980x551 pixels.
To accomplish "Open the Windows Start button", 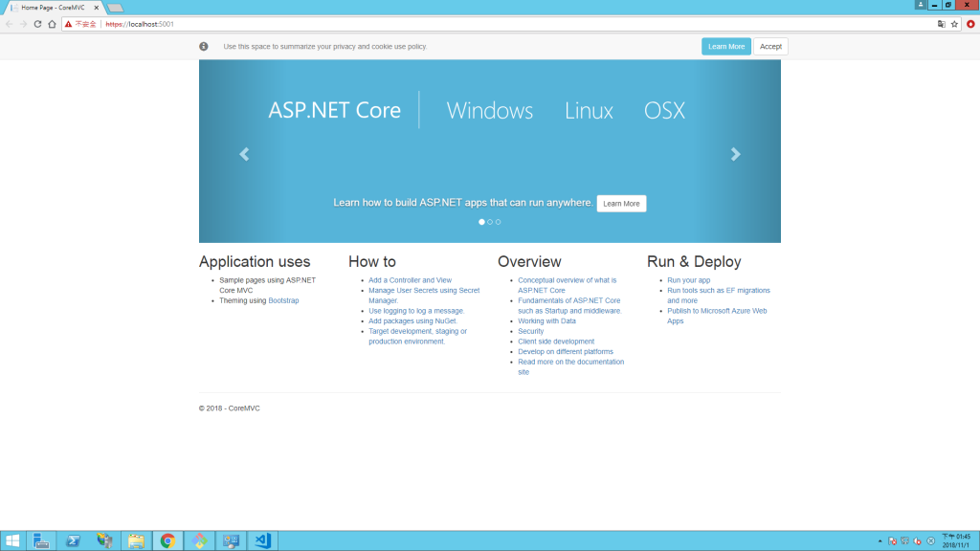I will point(12,541).
